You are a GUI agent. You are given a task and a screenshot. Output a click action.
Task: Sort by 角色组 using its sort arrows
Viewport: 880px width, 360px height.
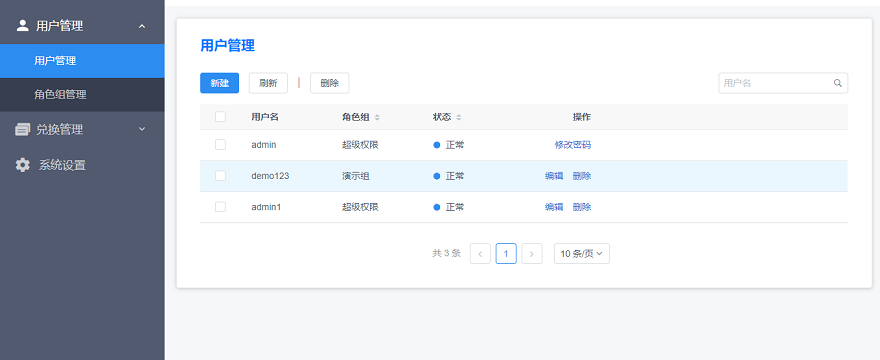coord(377,117)
